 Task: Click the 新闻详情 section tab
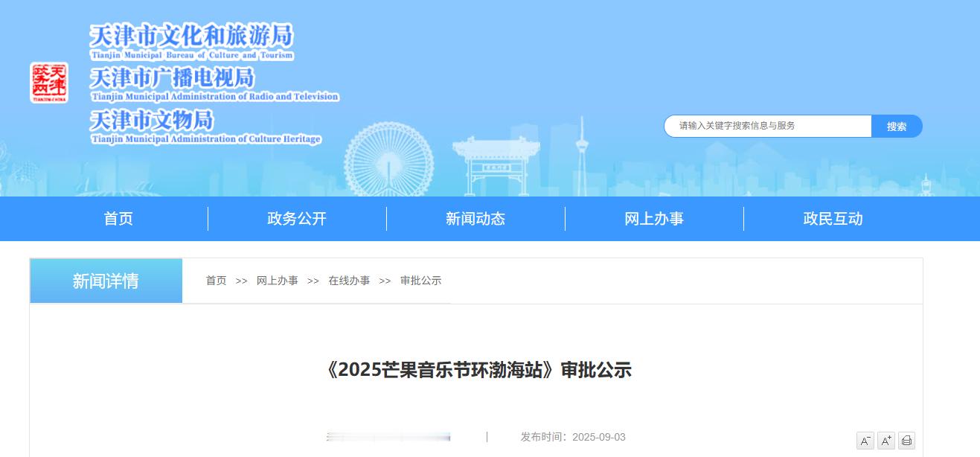click(x=106, y=281)
